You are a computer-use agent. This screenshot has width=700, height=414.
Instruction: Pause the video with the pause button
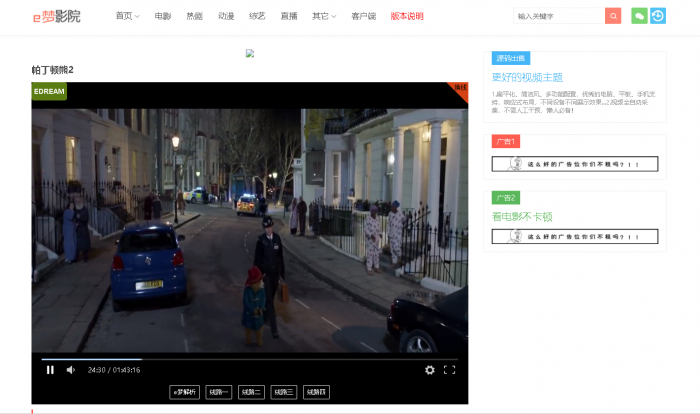[50, 370]
